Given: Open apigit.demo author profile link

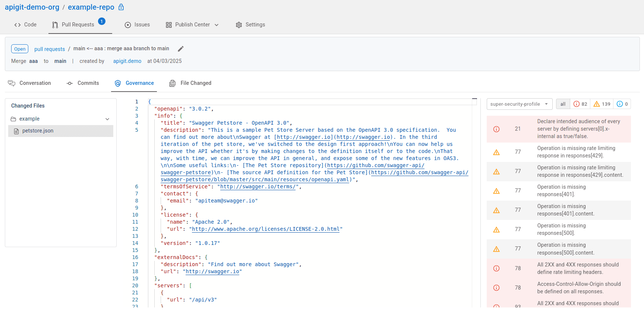Looking at the screenshot, I should click(x=127, y=61).
